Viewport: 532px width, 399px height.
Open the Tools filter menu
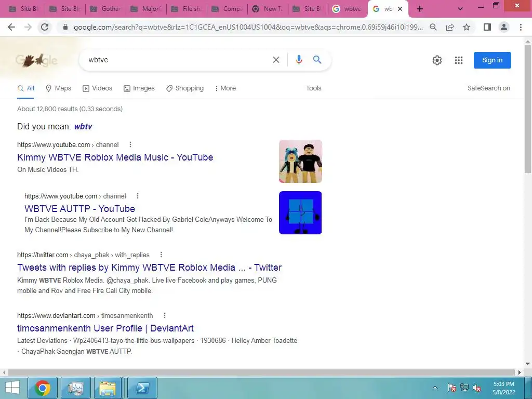(313, 88)
